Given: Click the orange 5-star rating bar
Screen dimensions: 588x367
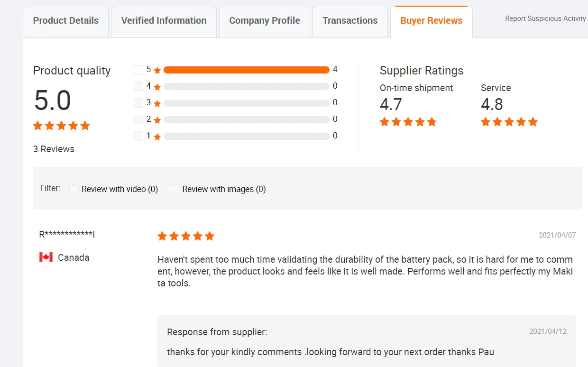Looking at the screenshot, I should (246, 70).
